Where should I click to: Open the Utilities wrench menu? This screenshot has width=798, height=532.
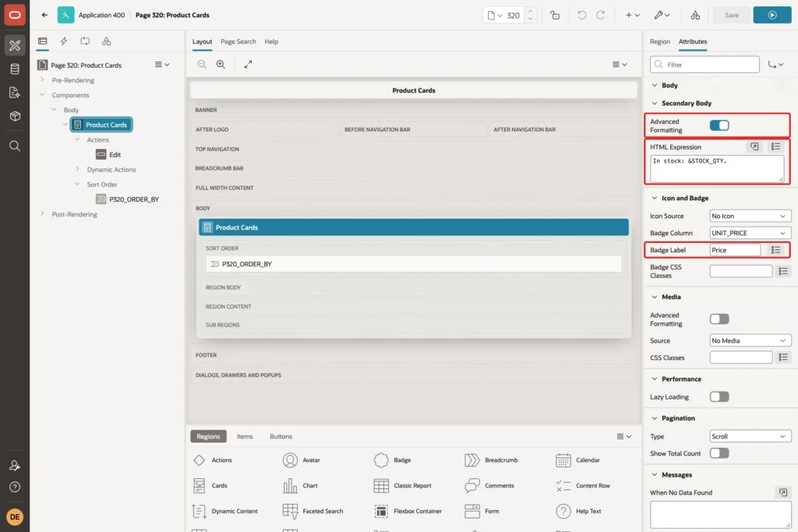662,16
